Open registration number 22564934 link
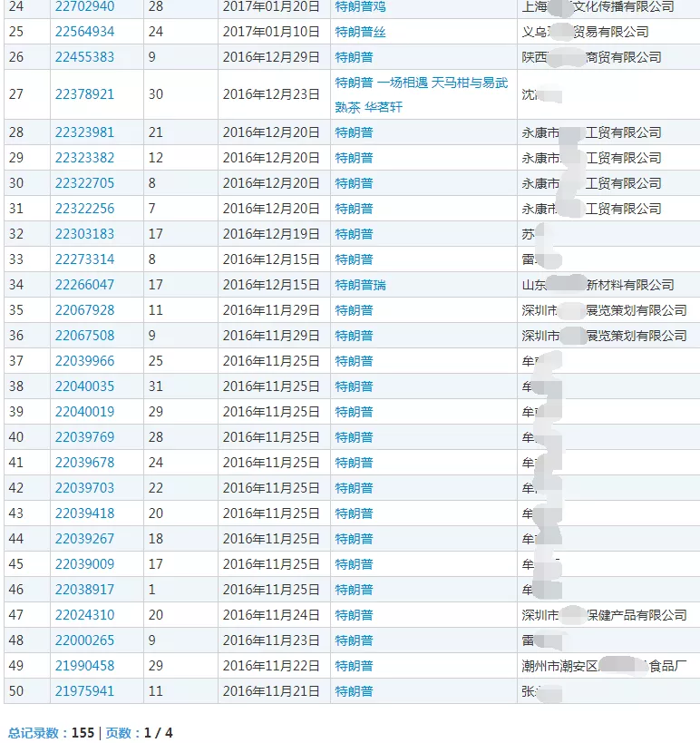This screenshot has width=700, height=743. coord(84,32)
